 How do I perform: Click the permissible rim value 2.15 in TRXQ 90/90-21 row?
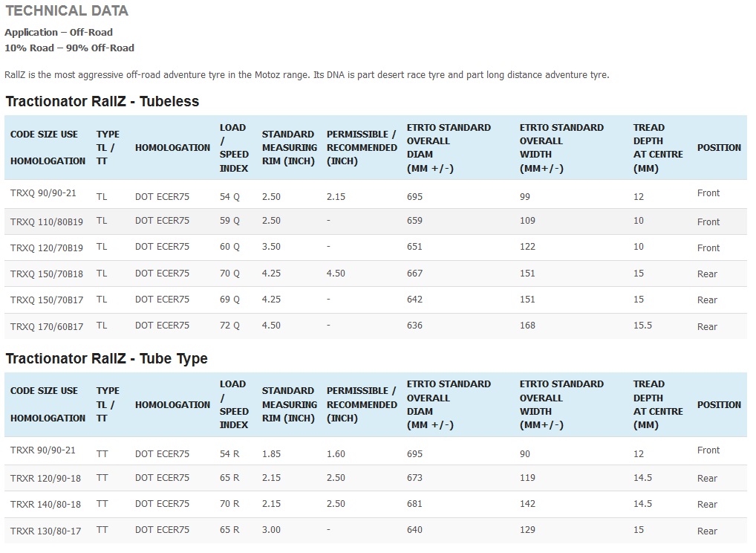336,197
